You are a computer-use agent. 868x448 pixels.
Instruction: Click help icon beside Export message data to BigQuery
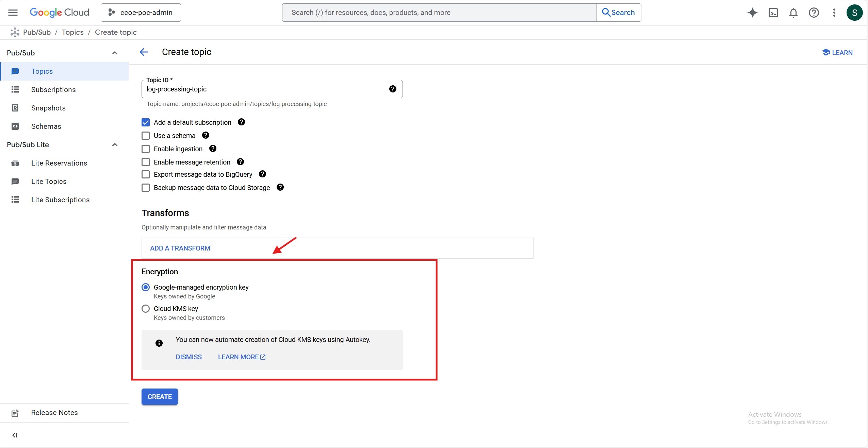[x=262, y=174]
